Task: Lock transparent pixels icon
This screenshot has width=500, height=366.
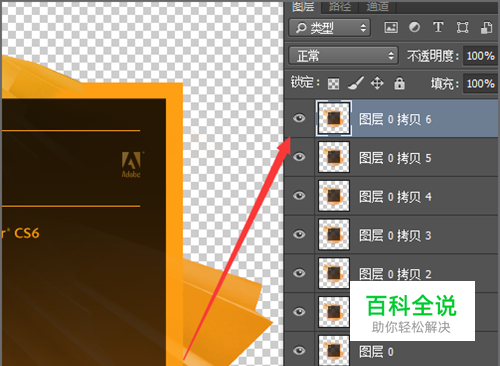Action: pos(333,83)
